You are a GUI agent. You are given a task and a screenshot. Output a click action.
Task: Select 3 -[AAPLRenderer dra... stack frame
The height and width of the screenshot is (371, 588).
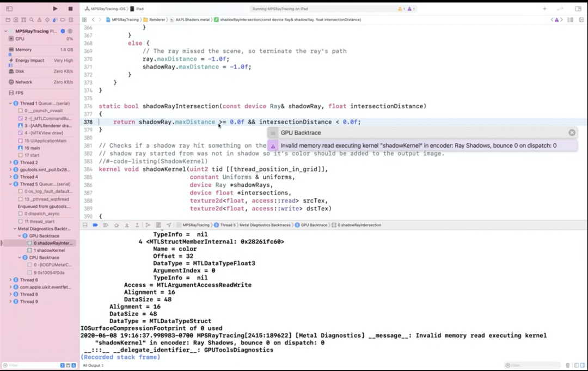[45, 126]
